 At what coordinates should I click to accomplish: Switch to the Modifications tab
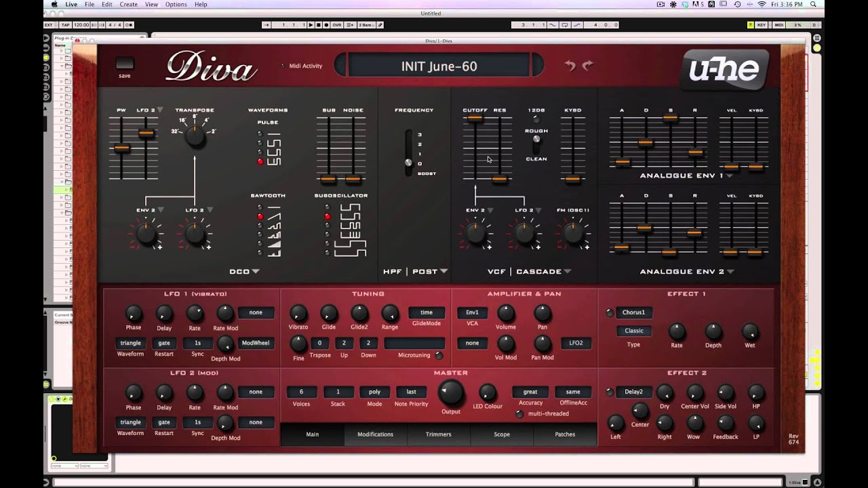pos(375,434)
